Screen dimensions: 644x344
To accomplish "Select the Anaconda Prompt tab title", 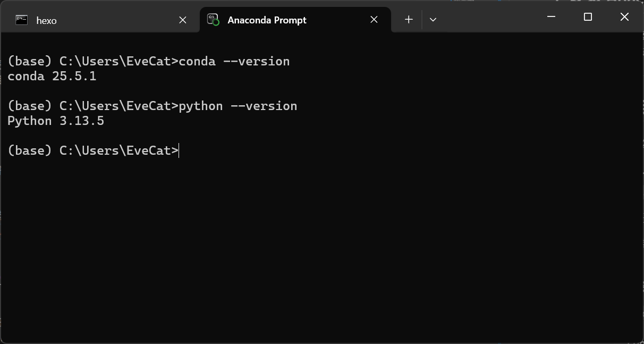I will tap(267, 20).
